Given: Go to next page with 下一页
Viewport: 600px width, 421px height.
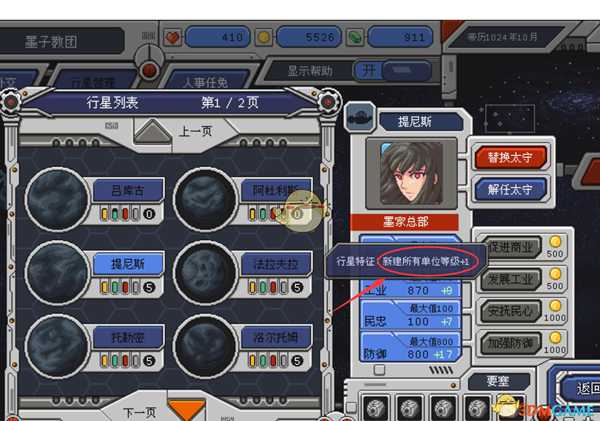Looking at the screenshot, I should (140, 413).
